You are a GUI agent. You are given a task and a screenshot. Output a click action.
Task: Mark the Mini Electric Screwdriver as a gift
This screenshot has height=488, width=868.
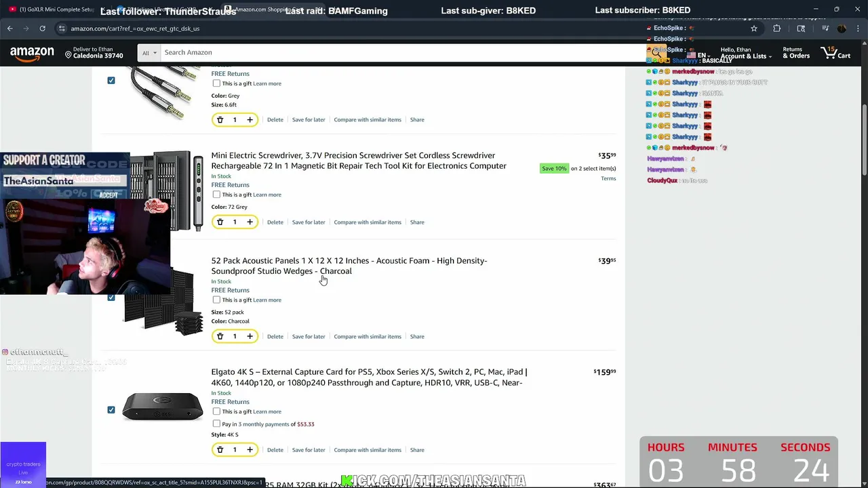216,195
